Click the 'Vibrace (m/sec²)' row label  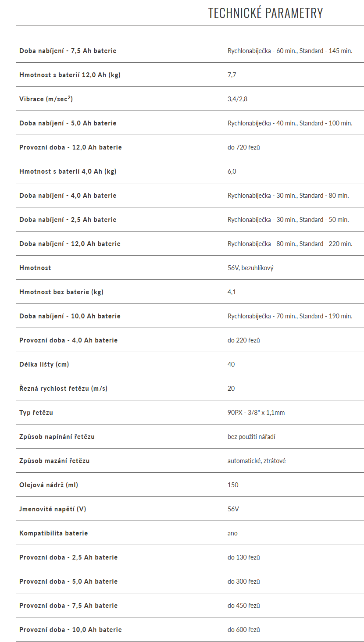click(x=46, y=99)
